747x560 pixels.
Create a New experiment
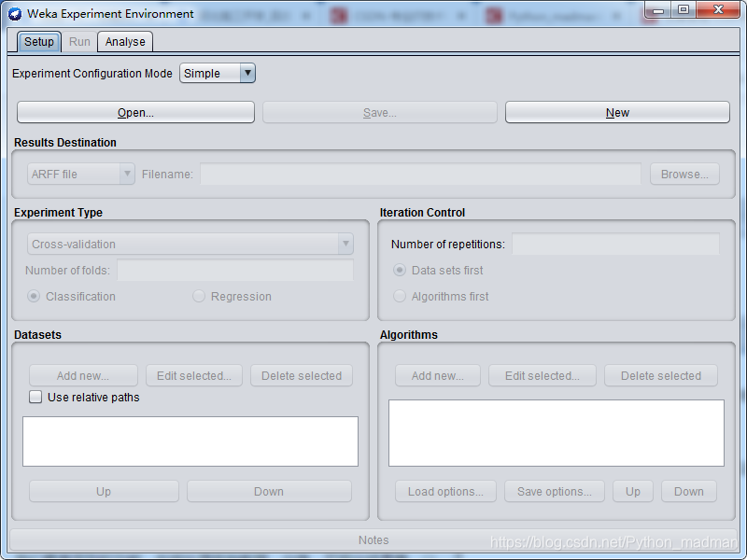(617, 112)
